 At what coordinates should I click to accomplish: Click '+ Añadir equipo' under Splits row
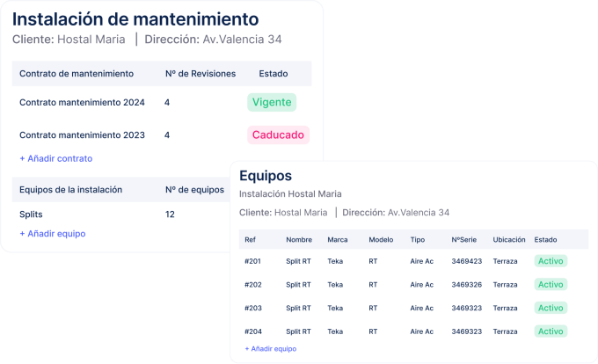pos(53,234)
